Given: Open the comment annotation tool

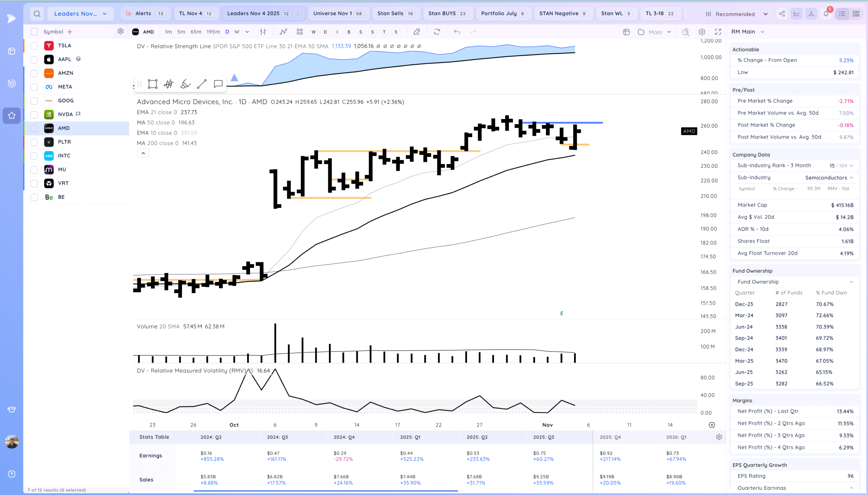Looking at the screenshot, I should 218,84.
